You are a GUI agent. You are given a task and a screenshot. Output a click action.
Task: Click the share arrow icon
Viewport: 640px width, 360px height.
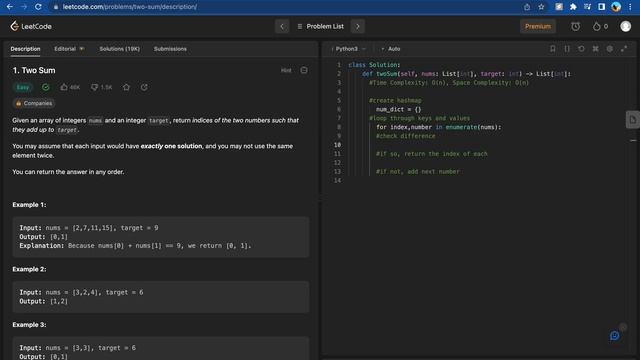(x=144, y=87)
